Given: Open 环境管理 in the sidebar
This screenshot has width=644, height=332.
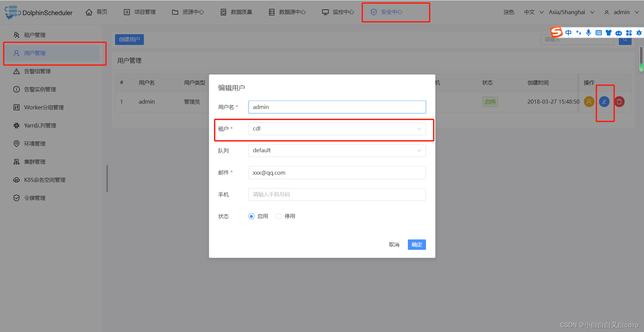Looking at the screenshot, I should (x=51, y=144).
